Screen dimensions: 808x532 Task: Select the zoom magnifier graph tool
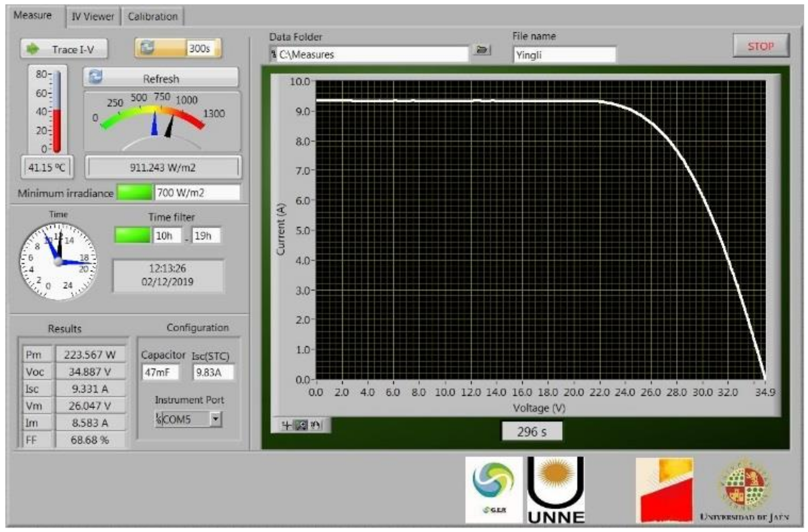pos(301,425)
